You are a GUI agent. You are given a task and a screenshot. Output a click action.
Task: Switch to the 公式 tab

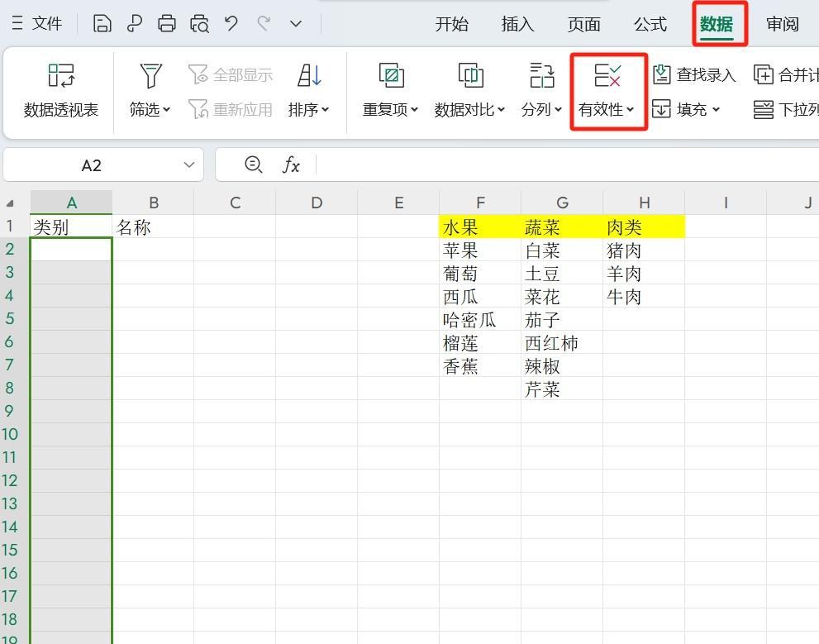point(650,24)
